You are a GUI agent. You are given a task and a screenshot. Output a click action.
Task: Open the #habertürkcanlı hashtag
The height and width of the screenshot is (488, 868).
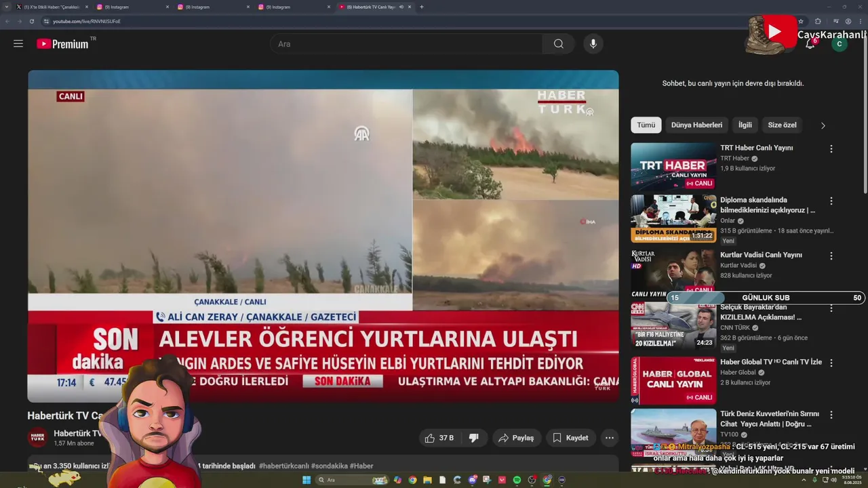[x=284, y=466]
